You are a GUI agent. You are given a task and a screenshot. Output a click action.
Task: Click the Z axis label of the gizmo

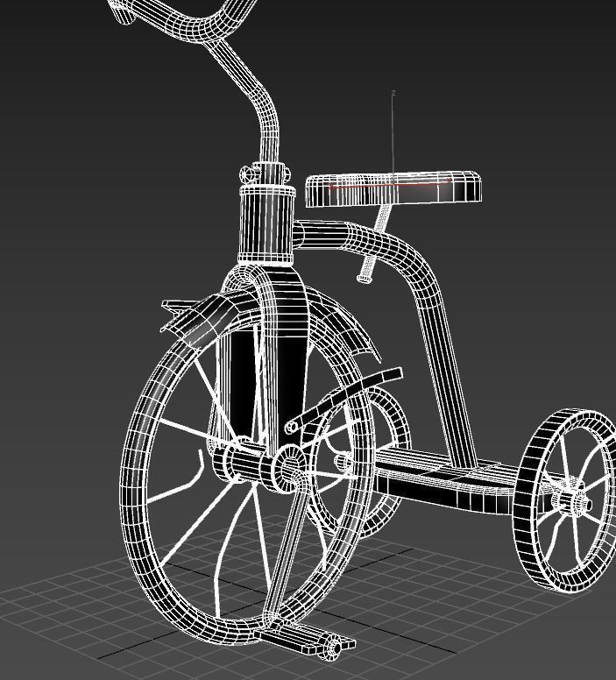[x=393, y=93]
